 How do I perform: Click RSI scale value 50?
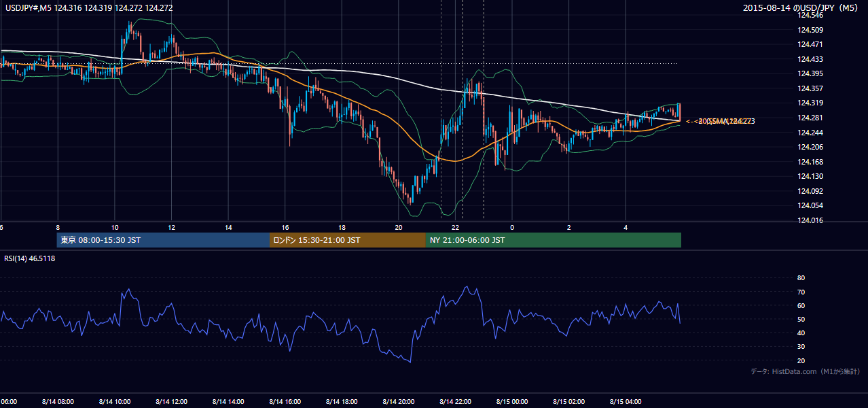(801, 319)
